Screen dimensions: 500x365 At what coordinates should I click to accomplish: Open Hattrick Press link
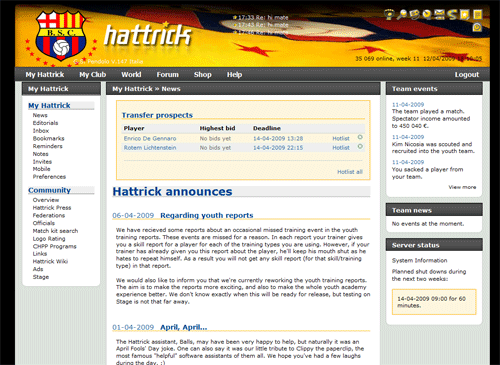tap(52, 208)
